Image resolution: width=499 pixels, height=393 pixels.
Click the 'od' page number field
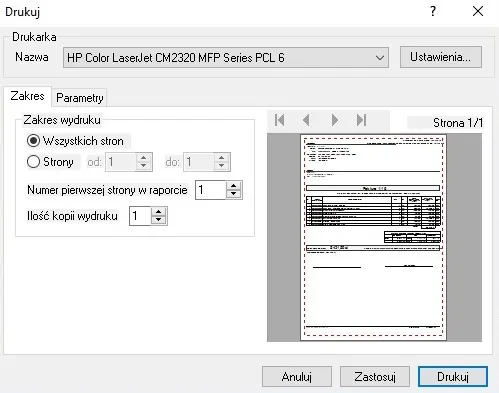coord(121,162)
